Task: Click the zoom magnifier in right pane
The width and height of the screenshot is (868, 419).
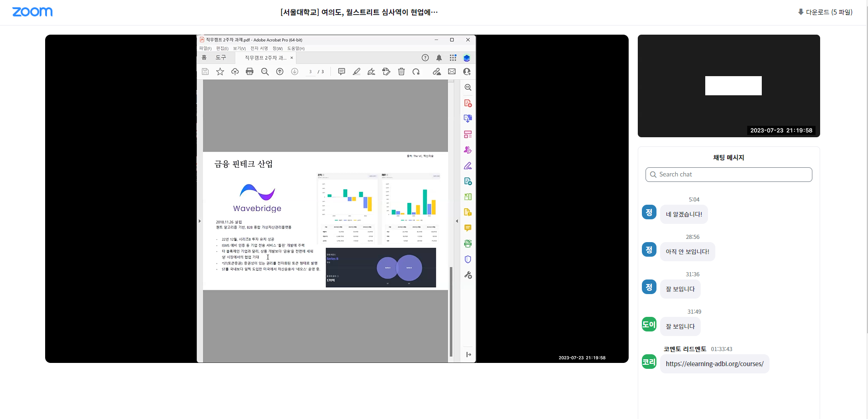Action: (468, 88)
